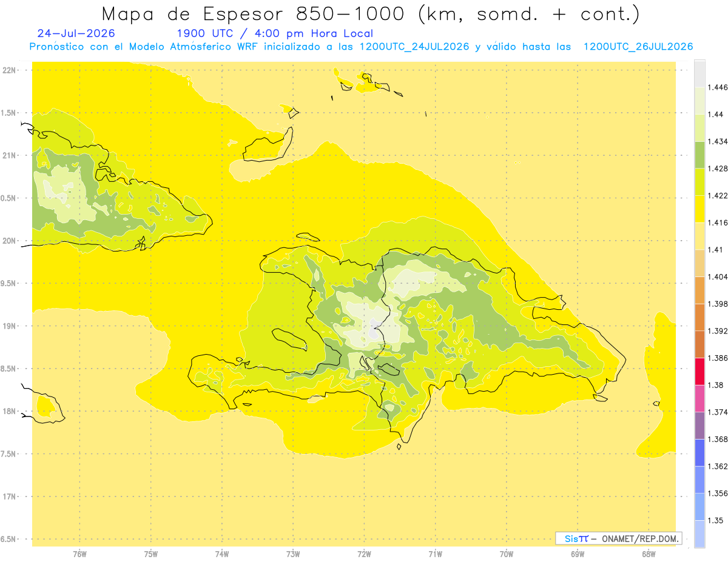Screen dimensions: 728x562
Task: Click the 18N latitude axis label
Action: [10, 411]
